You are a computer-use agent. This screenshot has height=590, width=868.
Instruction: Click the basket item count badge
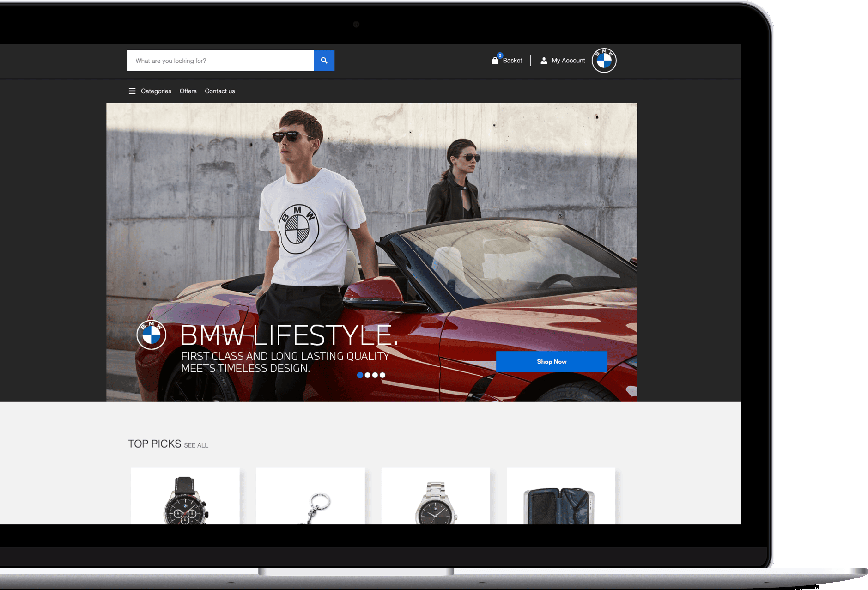[500, 55]
